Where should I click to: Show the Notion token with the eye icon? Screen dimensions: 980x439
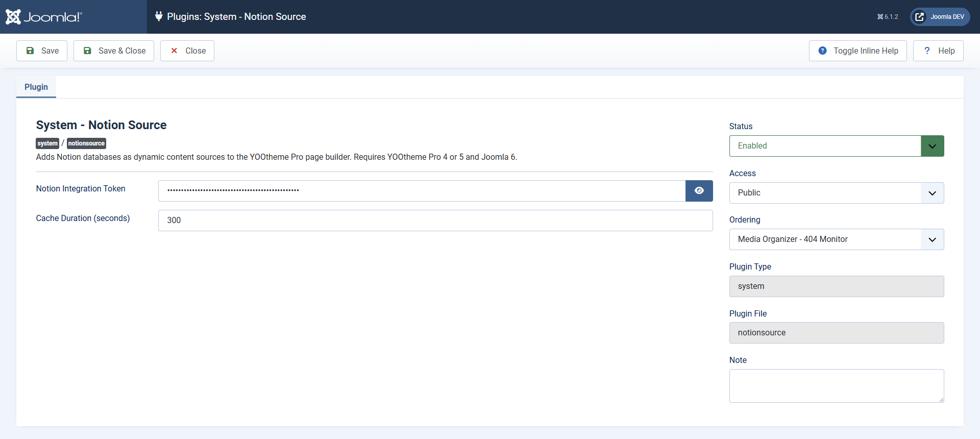tap(699, 190)
